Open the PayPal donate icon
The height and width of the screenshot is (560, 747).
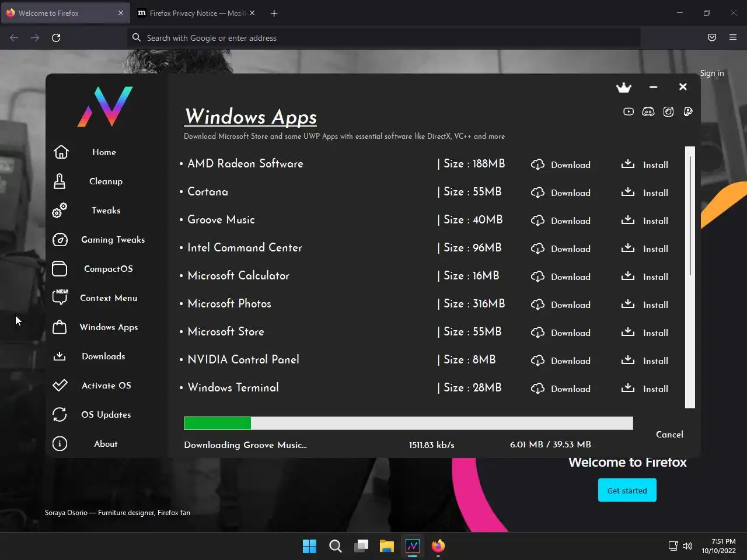688,111
